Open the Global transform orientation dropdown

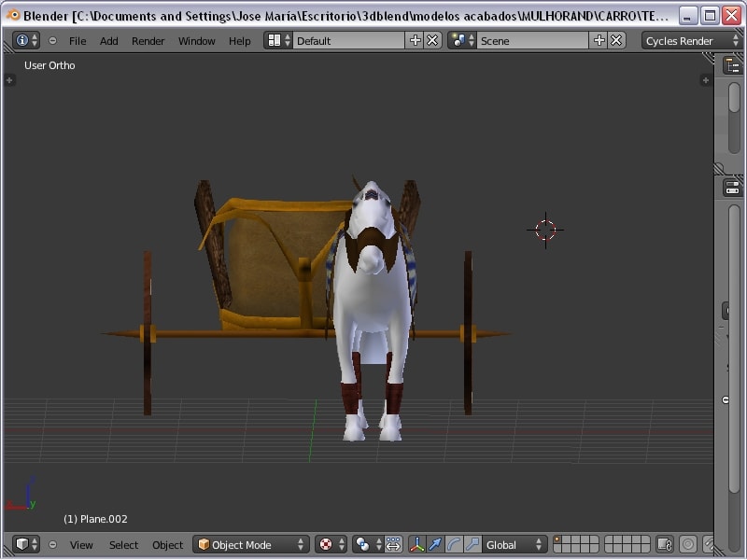(x=514, y=544)
